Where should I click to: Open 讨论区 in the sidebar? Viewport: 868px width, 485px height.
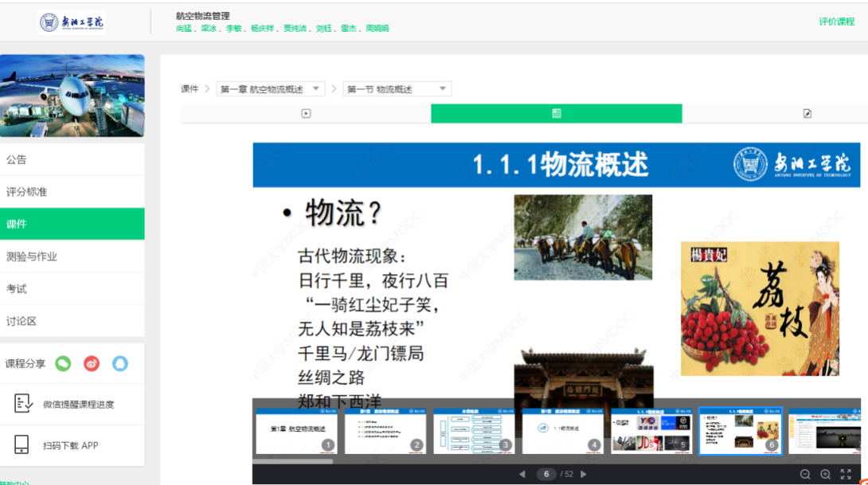click(x=72, y=321)
